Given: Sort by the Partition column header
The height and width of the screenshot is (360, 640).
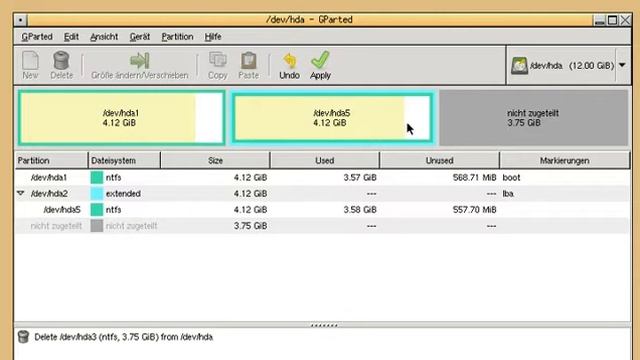Looking at the screenshot, I should tap(51, 160).
